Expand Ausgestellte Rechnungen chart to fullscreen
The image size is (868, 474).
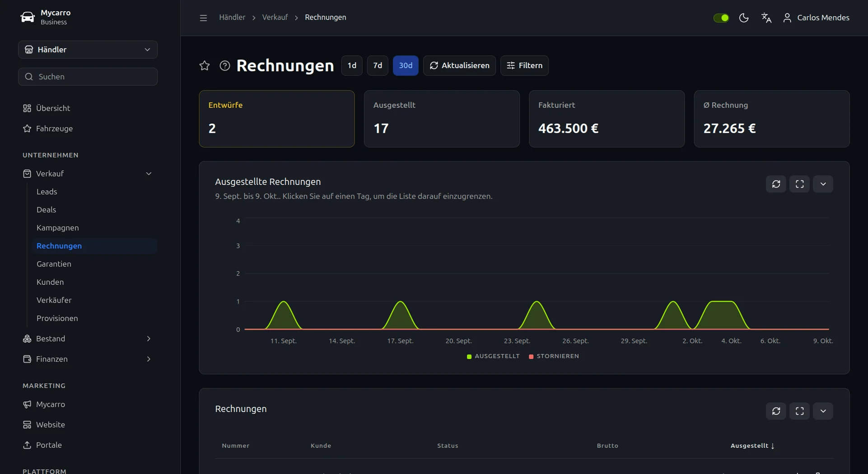[799, 184]
